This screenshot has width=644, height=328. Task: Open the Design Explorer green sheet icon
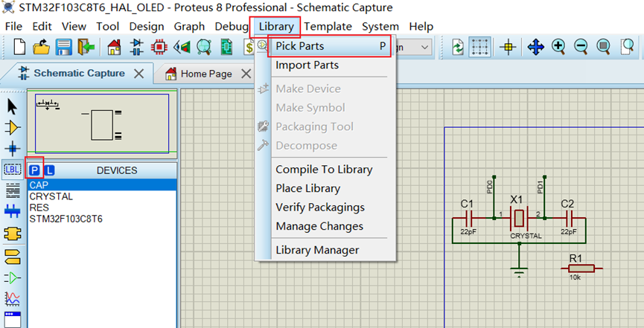(226, 47)
